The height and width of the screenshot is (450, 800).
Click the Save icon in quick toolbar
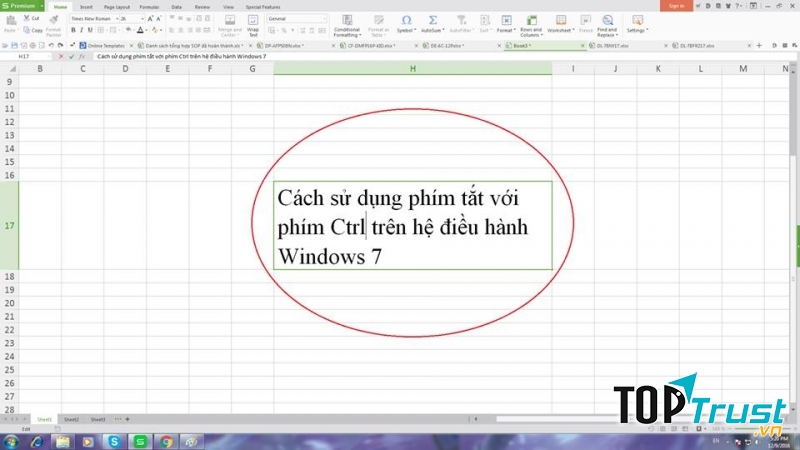[x=14, y=45]
